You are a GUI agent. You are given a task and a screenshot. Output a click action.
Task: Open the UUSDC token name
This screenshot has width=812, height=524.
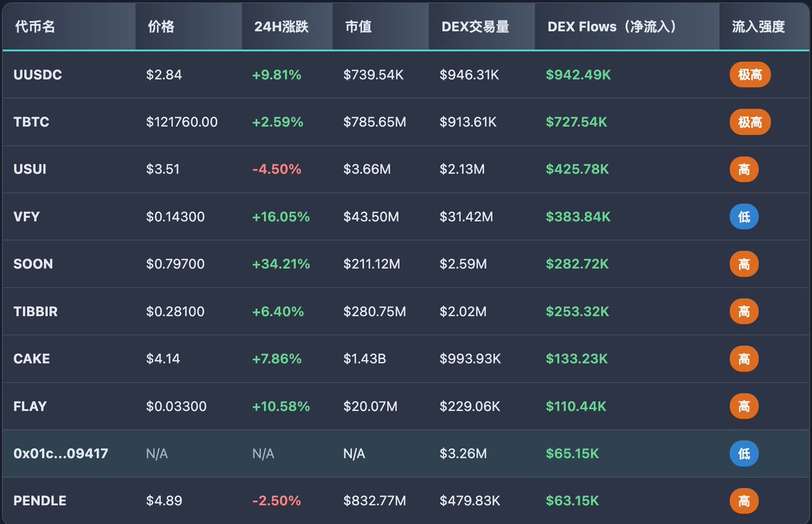click(38, 75)
